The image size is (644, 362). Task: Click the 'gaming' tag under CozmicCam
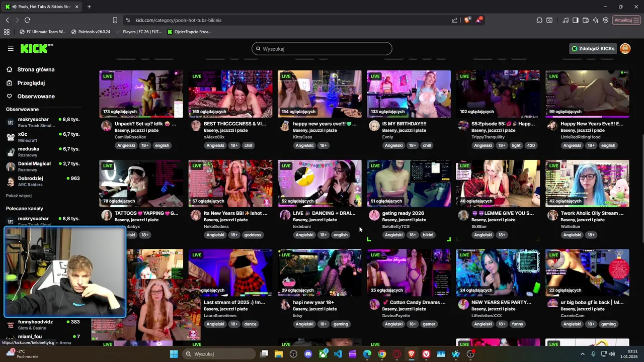tap(608, 324)
